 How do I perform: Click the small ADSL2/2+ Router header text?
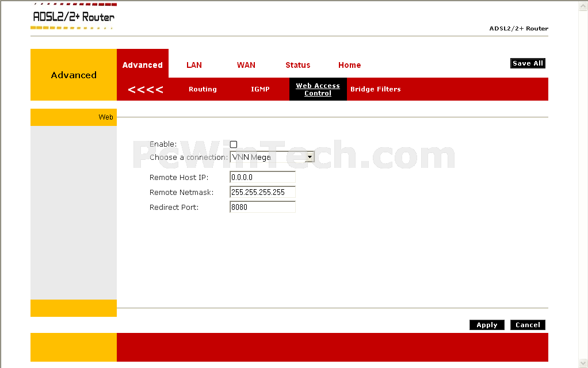pos(518,29)
